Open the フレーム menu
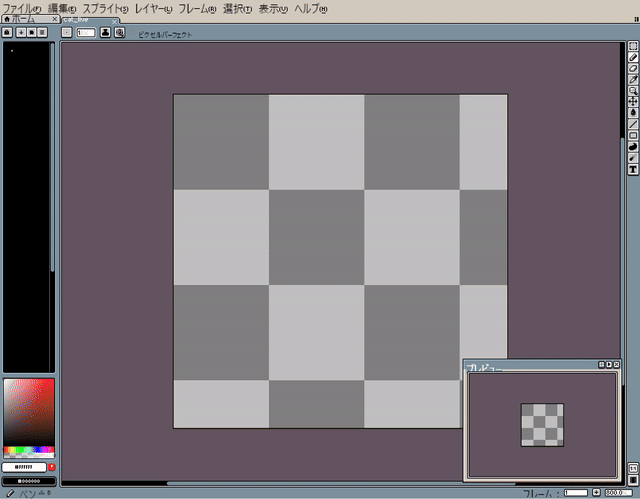The height and width of the screenshot is (499, 640). 197,9
